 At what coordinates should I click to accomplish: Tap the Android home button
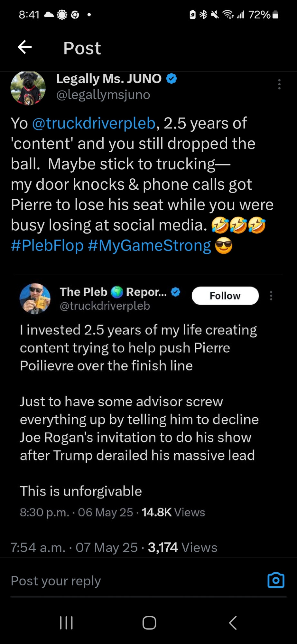click(149, 623)
